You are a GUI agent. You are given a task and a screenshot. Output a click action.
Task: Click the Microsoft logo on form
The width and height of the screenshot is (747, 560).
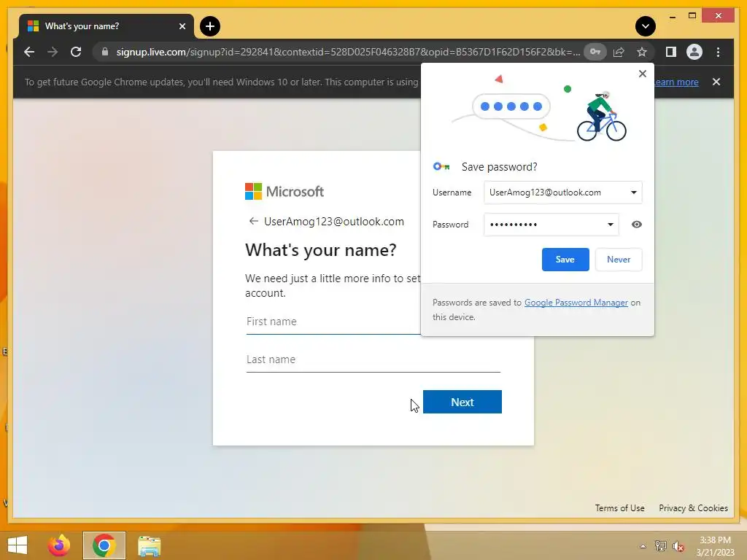pyautogui.click(x=285, y=192)
